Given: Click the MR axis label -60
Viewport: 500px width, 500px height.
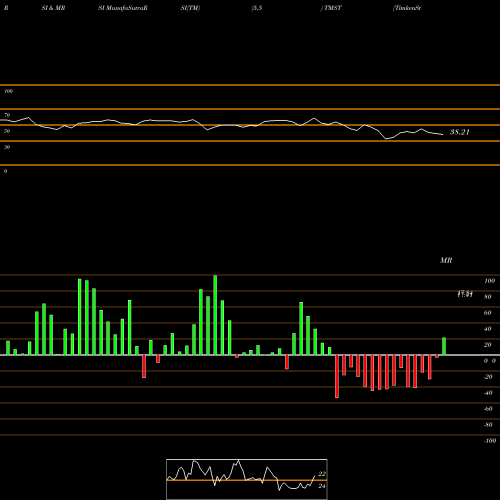Looking at the screenshot, I should [488, 409].
